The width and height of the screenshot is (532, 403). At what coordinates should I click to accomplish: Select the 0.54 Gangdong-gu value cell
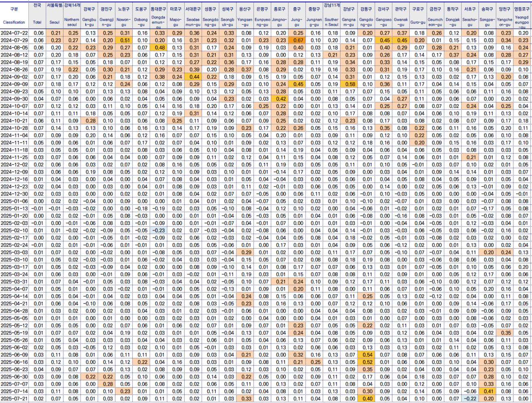pyautogui.click(x=366, y=354)
